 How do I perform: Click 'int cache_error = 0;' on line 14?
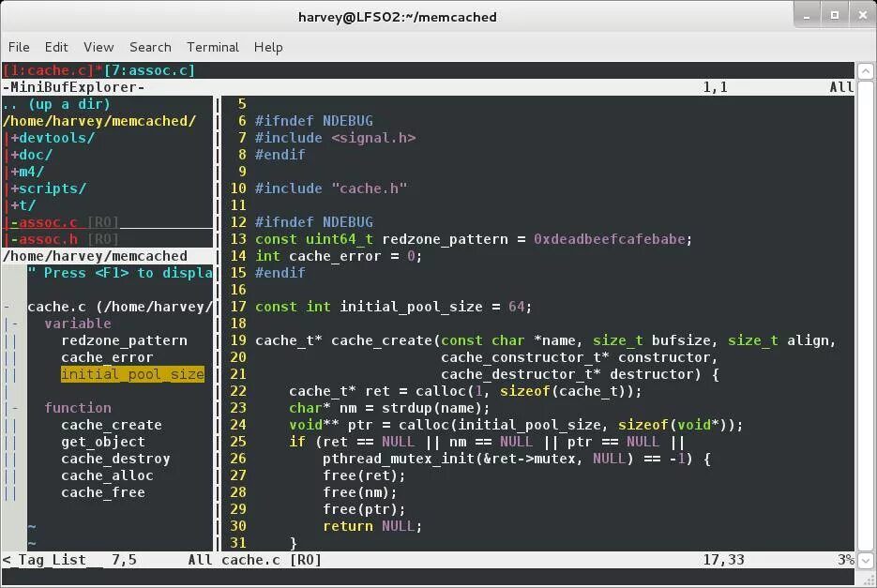pos(339,256)
